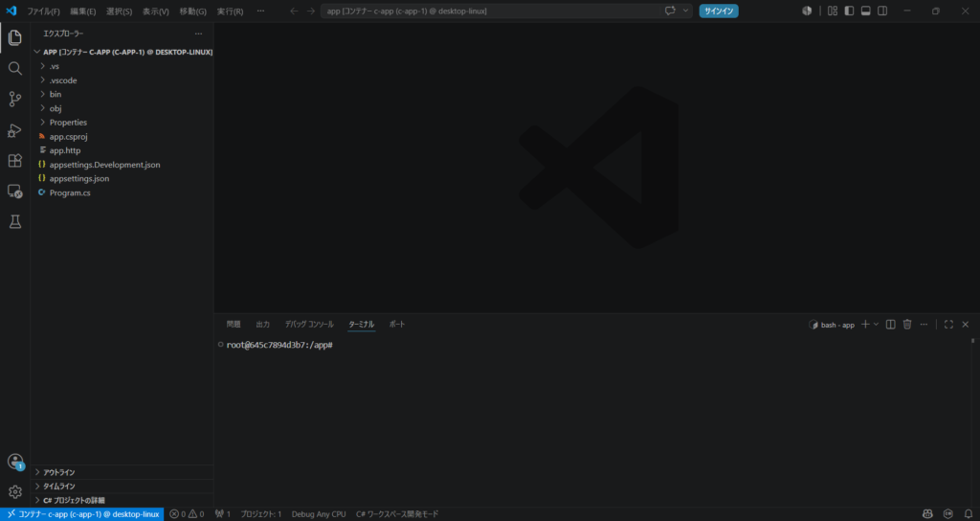Image resolution: width=980 pixels, height=521 pixels.
Task: Open errors and warnings count in status bar
Action: (187, 514)
